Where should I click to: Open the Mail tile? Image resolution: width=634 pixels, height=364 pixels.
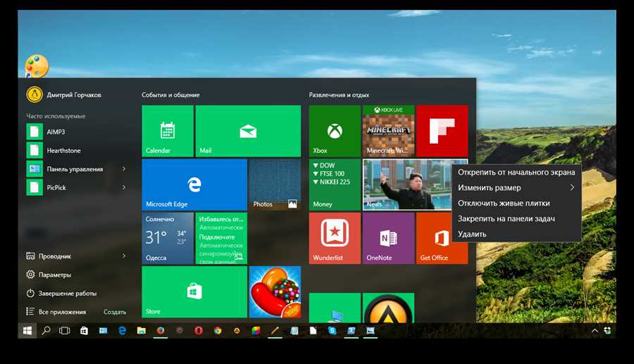248,131
